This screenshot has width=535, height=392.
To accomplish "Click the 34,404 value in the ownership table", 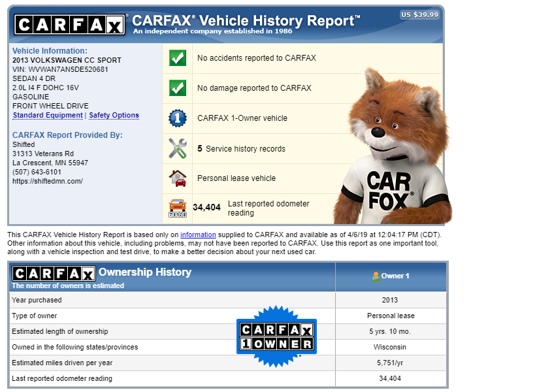I will (389, 379).
